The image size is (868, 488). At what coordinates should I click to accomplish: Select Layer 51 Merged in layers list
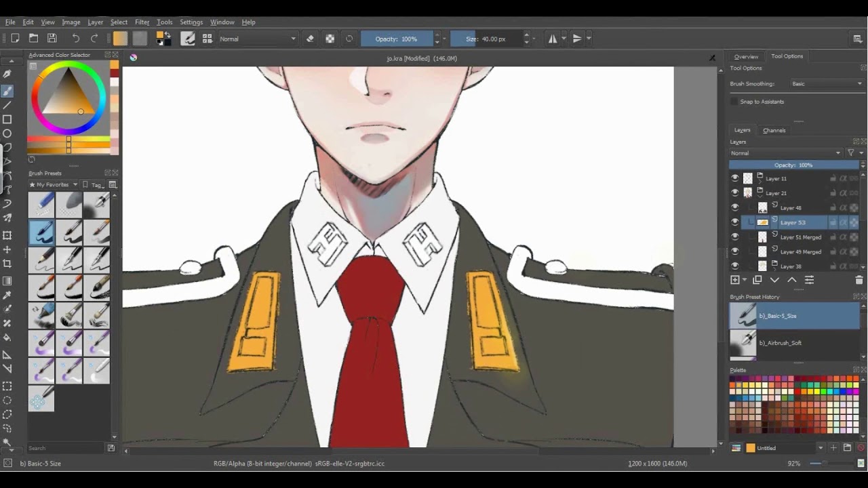(800, 237)
